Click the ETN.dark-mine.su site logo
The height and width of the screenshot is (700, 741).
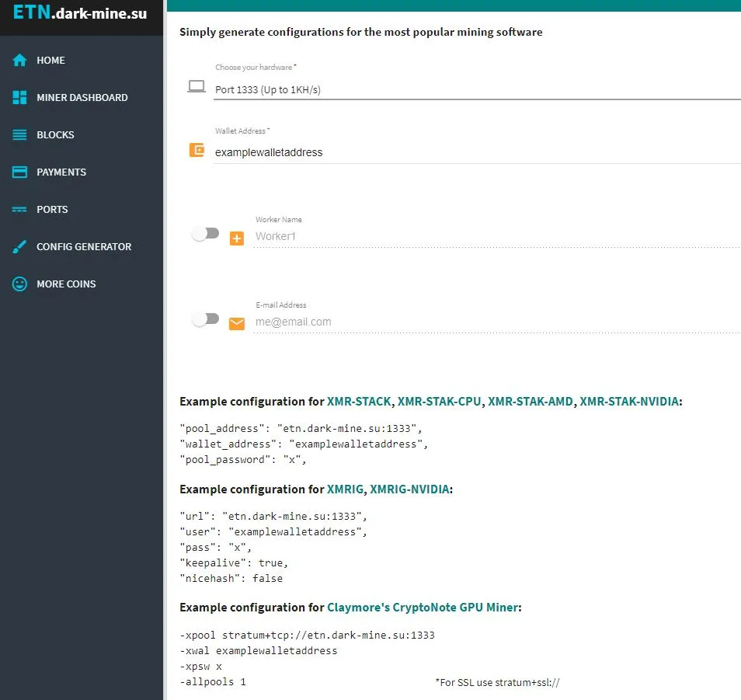click(80, 13)
